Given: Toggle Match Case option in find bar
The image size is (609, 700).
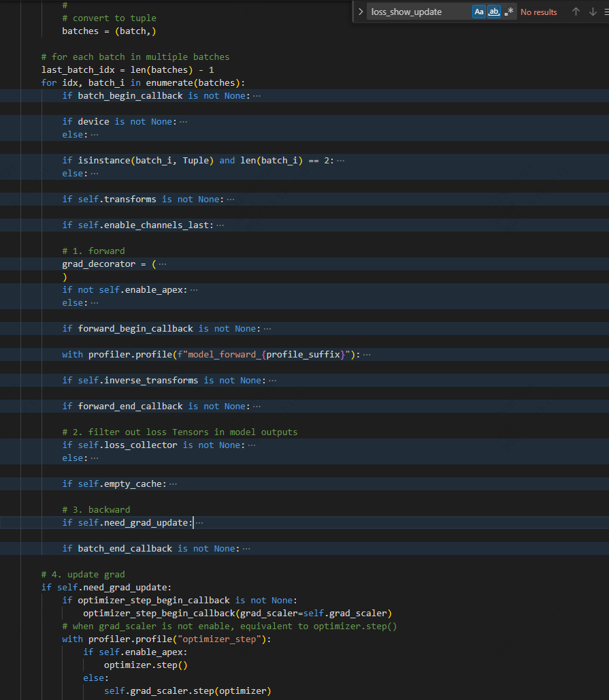Looking at the screenshot, I should 479,12.
